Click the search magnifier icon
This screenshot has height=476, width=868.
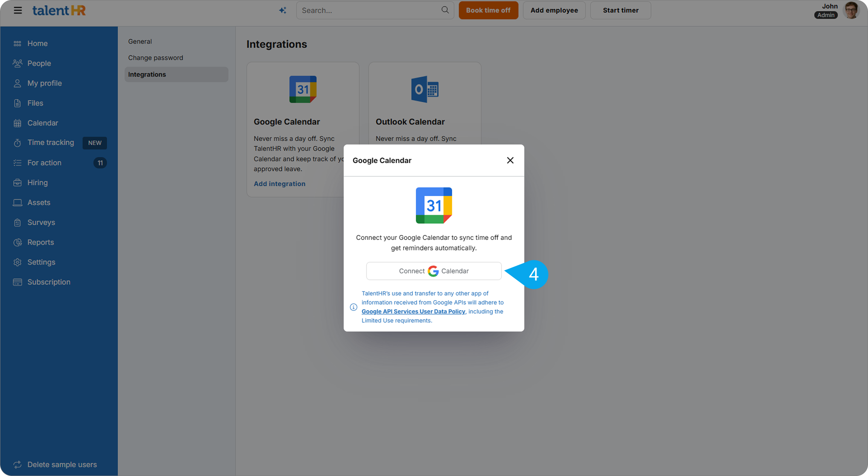pos(445,10)
